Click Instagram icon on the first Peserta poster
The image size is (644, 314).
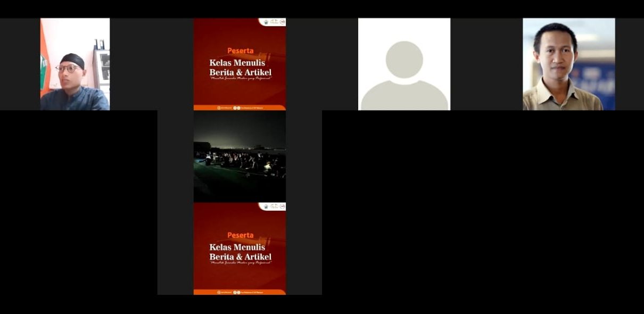pyautogui.click(x=219, y=108)
